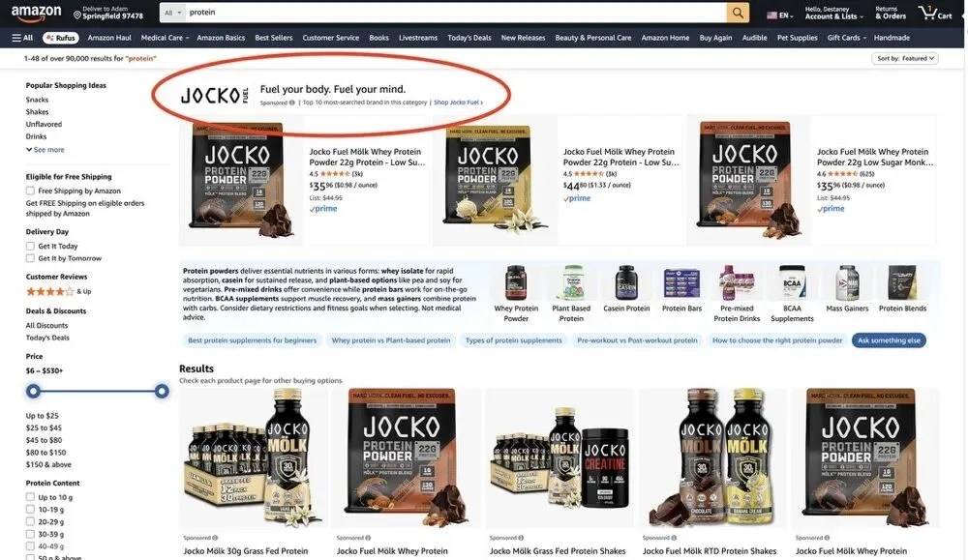Open the All departments search dropdown
968x560 pixels.
click(173, 13)
